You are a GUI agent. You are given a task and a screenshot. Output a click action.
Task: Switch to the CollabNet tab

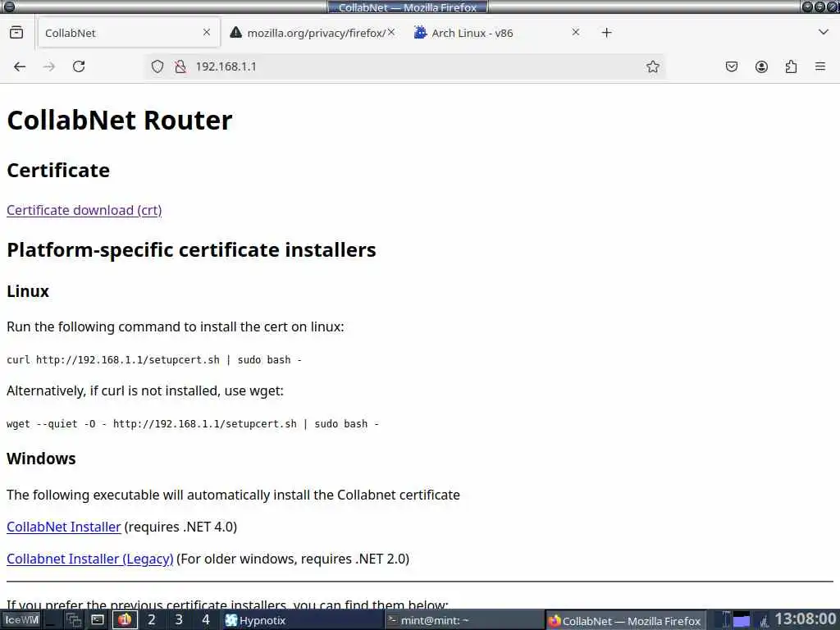coord(129,33)
